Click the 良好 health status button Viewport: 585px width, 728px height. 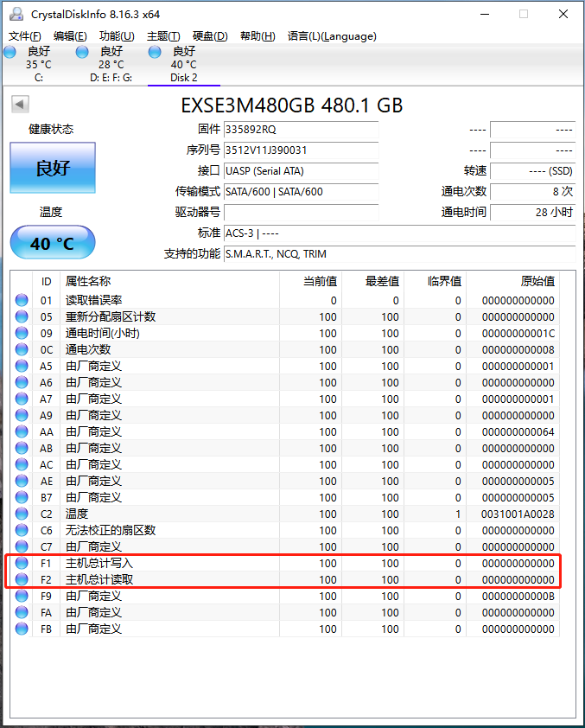click(x=53, y=168)
